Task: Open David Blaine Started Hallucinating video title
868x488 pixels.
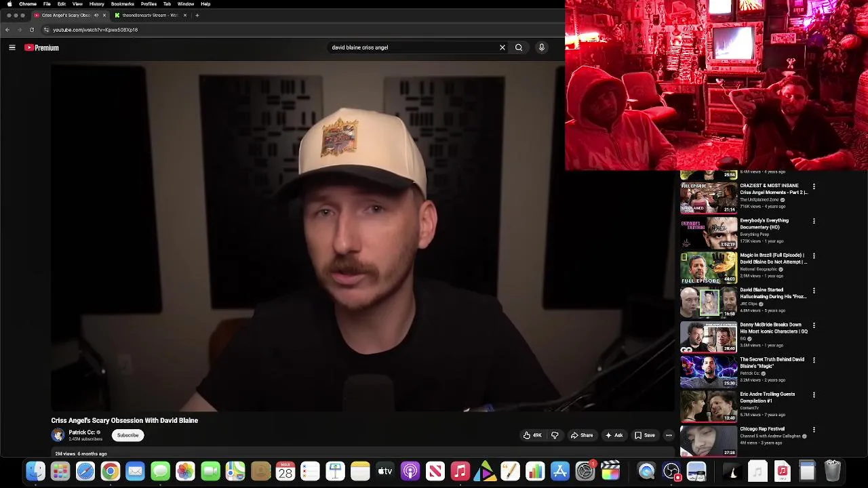Action: (773, 293)
